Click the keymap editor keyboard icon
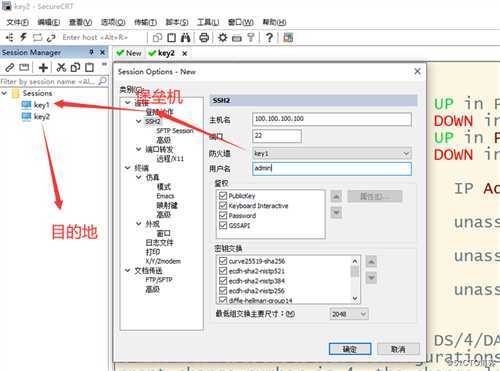Image resolution: width=500 pixels, height=371 pixels. [x=237, y=38]
